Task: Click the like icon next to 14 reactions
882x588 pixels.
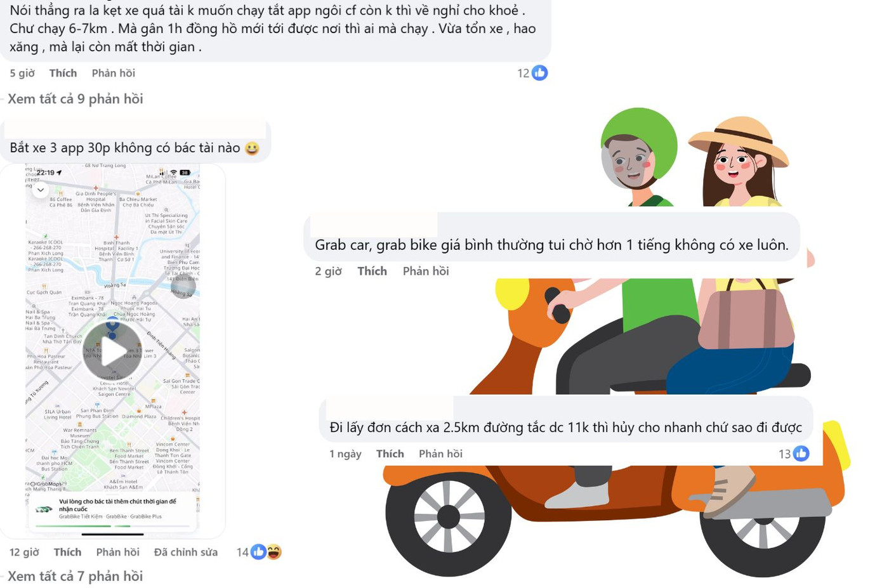Action: 258,552
